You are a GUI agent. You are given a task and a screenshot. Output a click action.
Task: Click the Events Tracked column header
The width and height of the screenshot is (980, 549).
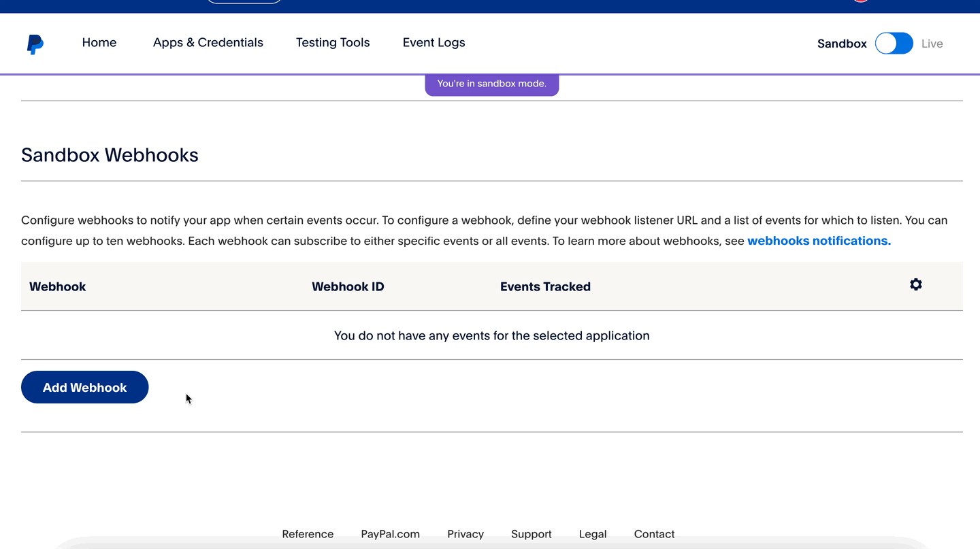545,286
